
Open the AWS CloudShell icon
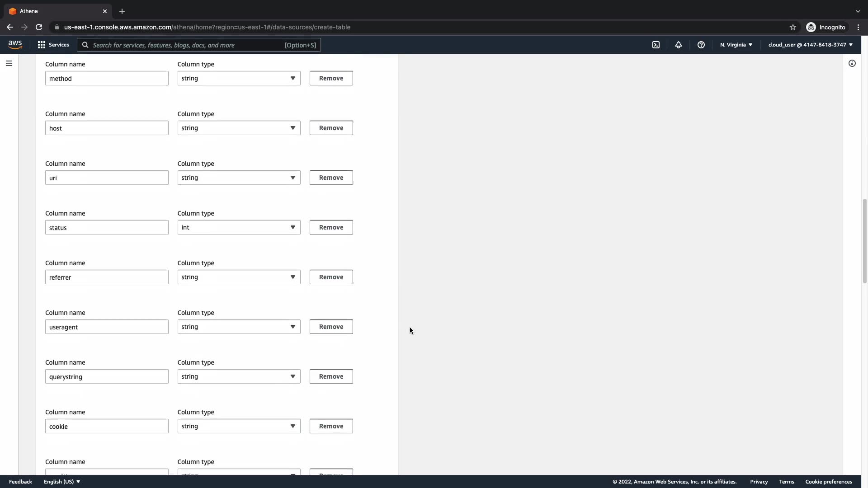click(x=656, y=45)
